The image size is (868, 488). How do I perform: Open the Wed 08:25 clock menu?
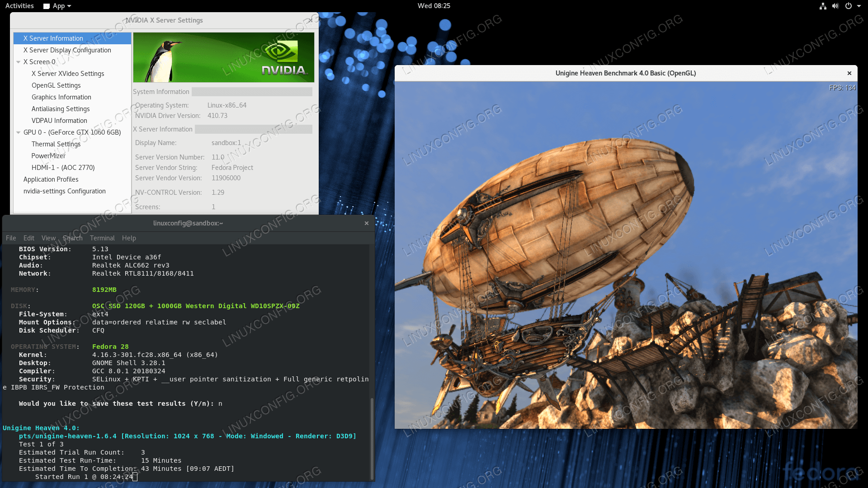(x=434, y=6)
